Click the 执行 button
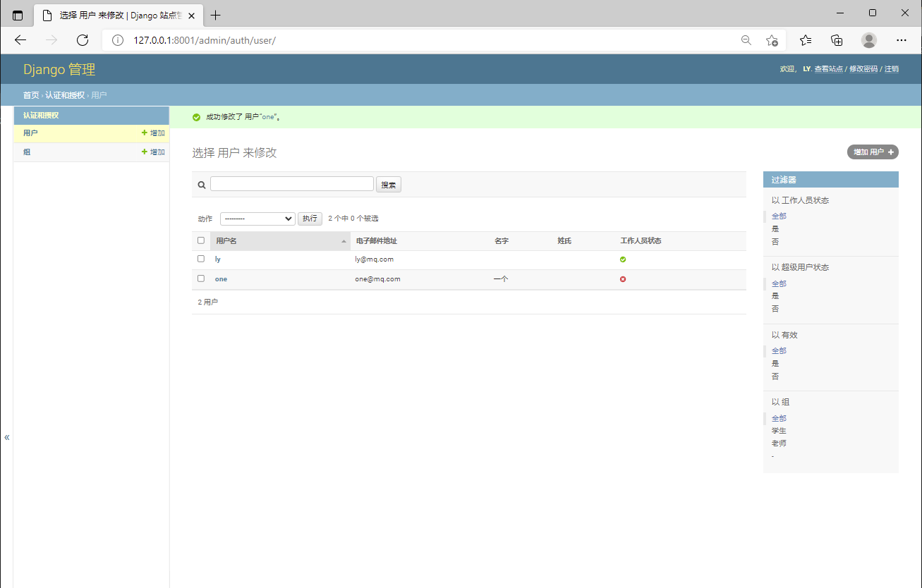Image resolution: width=922 pixels, height=588 pixels. tap(310, 219)
